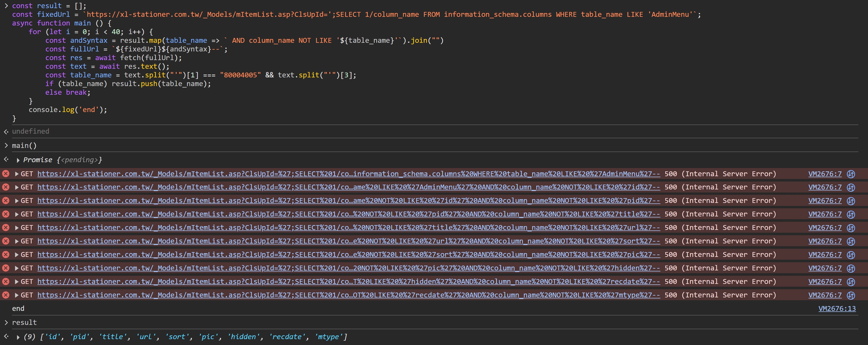Expand the GET error ending %27recdate%27--
The image size is (868, 345).
(17, 282)
